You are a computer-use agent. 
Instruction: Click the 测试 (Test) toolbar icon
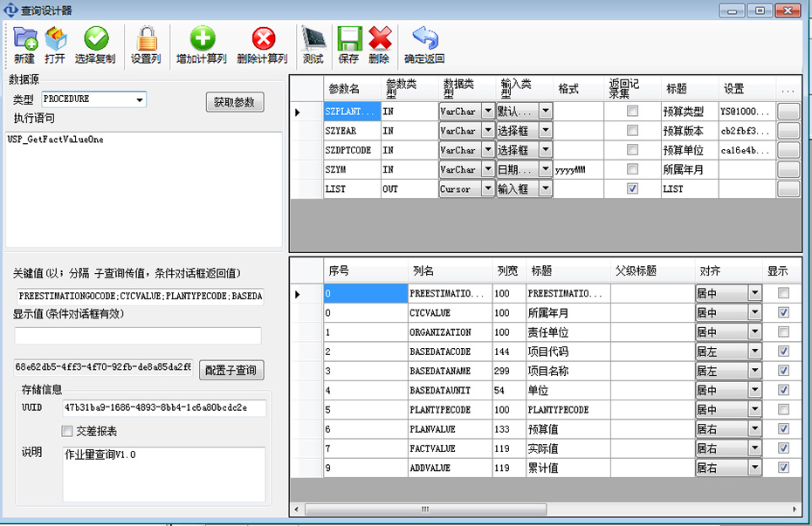point(313,39)
